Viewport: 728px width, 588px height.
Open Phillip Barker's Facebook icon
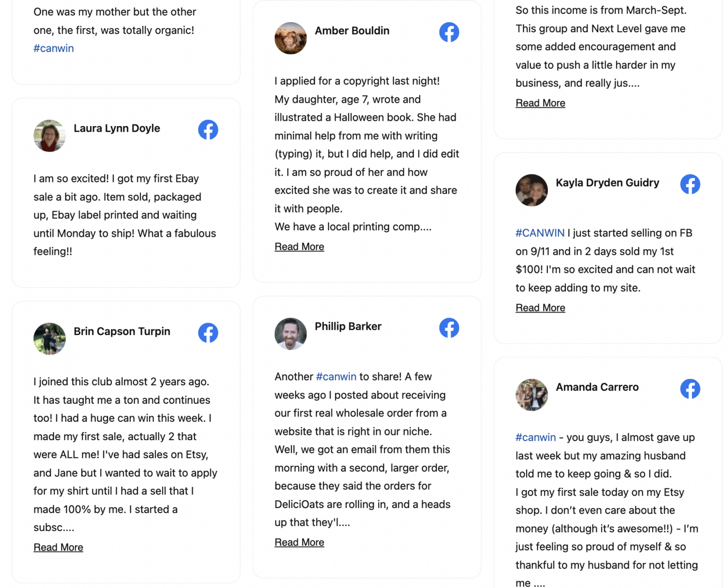pos(449,328)
